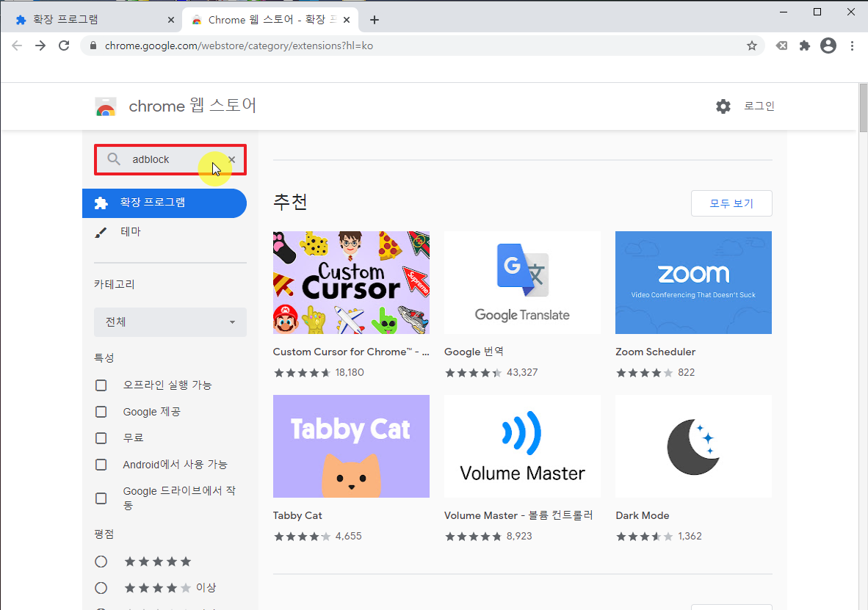Click the 4,655 rating count
This screenshot has width=868, height=610.
tap(348, 537)
